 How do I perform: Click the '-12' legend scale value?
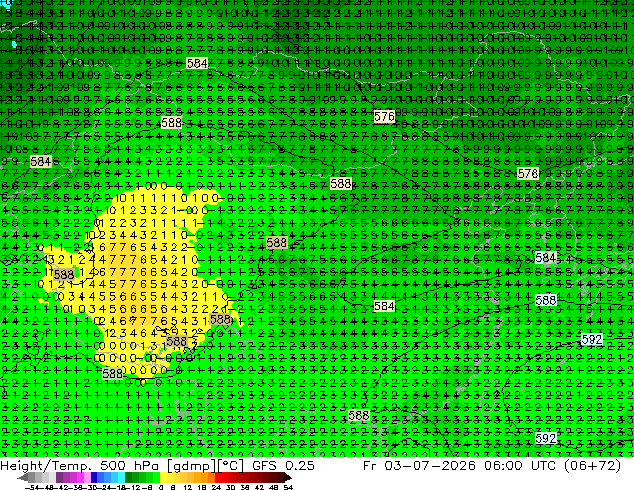pyautogui.click(x=133, y=487)
